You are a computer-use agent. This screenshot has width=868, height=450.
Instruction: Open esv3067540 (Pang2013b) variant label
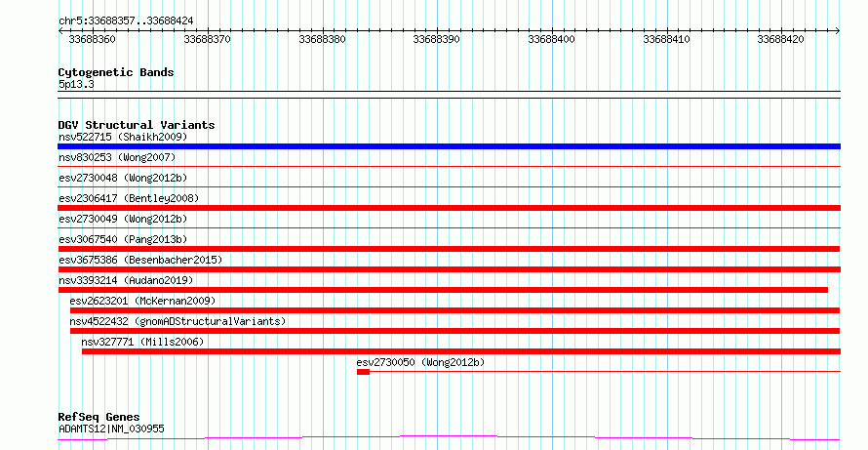[123, 239]
